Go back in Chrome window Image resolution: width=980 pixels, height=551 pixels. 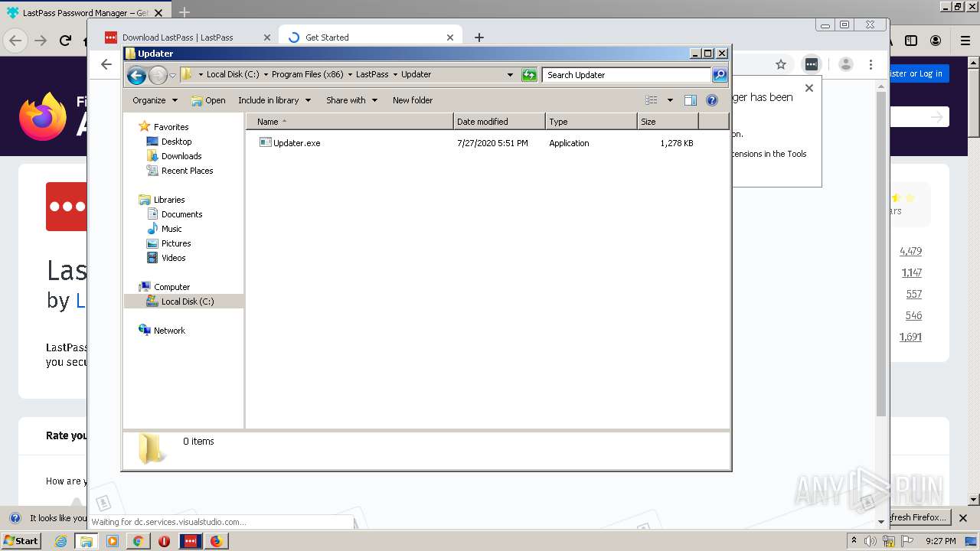tap(106, 64)
